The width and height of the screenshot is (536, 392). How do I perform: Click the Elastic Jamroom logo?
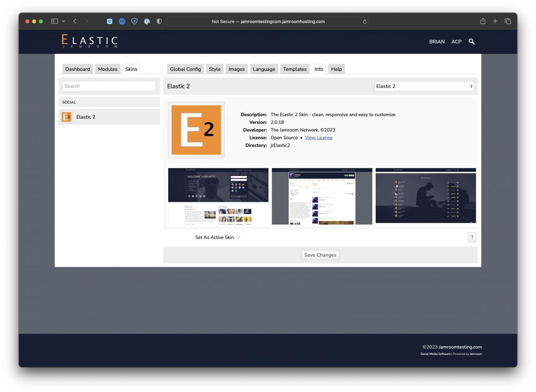[90, 41]
